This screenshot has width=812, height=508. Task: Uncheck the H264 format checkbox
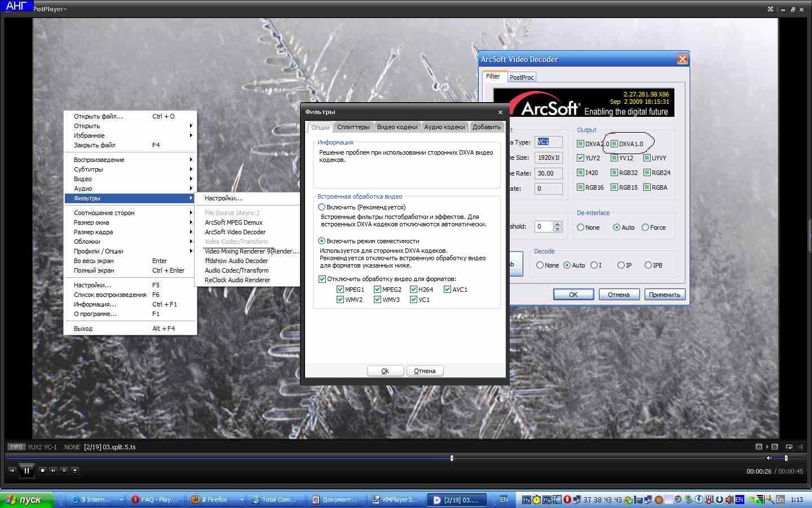[x=413, y=290]
